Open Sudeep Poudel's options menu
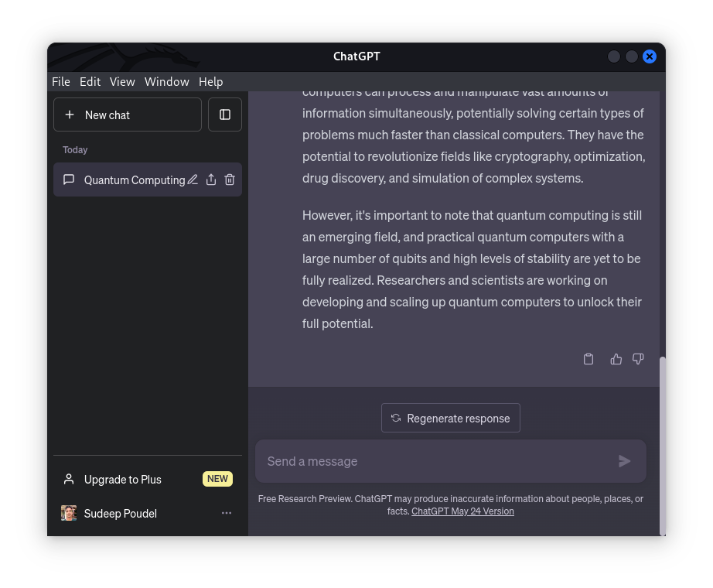The width and height of the screenshot is (713, 588). coord(226,512)
